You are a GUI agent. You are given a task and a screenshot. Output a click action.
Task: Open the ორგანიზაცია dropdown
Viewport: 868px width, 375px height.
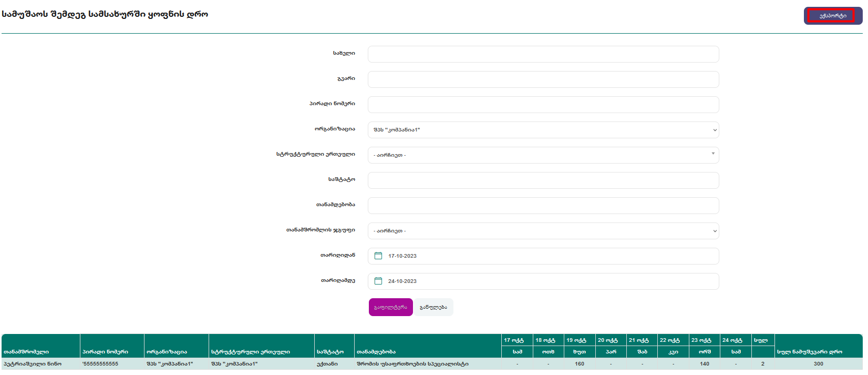coord(543,130)
